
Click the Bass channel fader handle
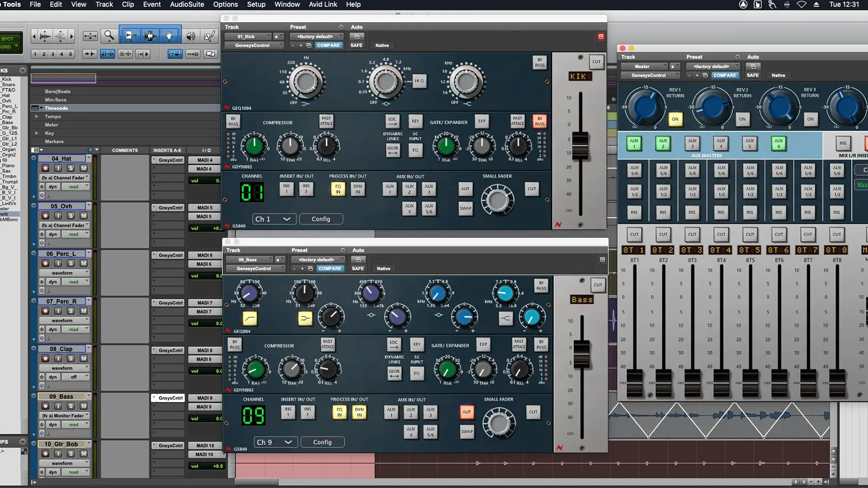tap(582, 354)
